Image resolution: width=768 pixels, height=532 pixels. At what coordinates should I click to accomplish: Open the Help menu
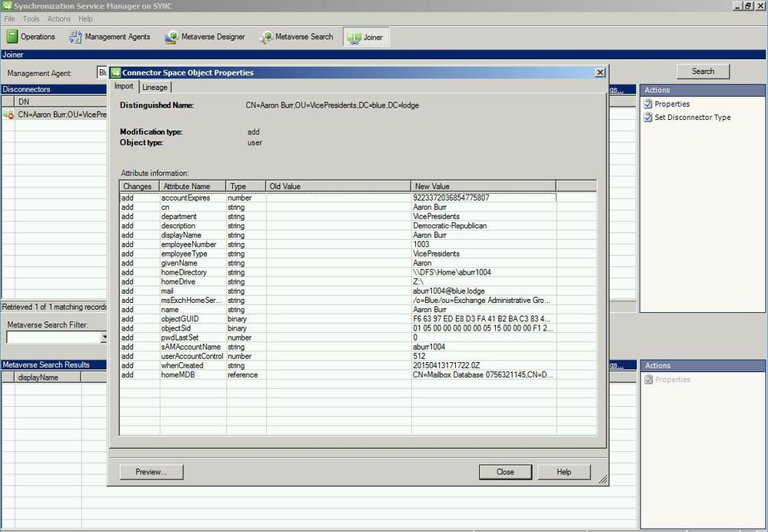click(85, 18)
